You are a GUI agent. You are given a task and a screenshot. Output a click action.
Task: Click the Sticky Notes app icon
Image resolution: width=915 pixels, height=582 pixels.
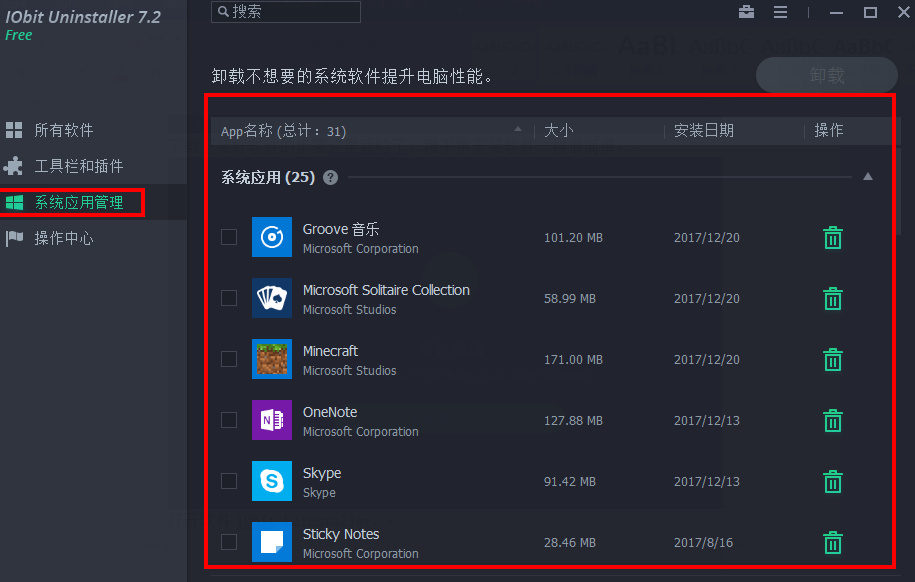point(272,542)
